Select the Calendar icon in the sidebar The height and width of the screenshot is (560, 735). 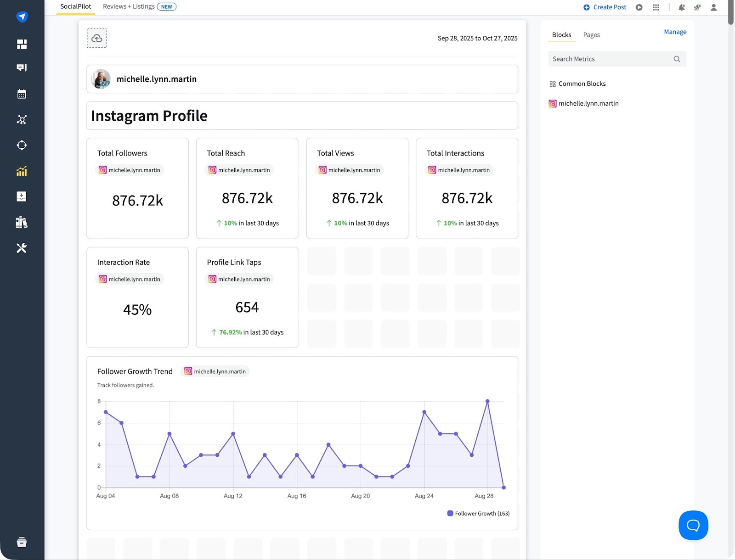(22, 94)
